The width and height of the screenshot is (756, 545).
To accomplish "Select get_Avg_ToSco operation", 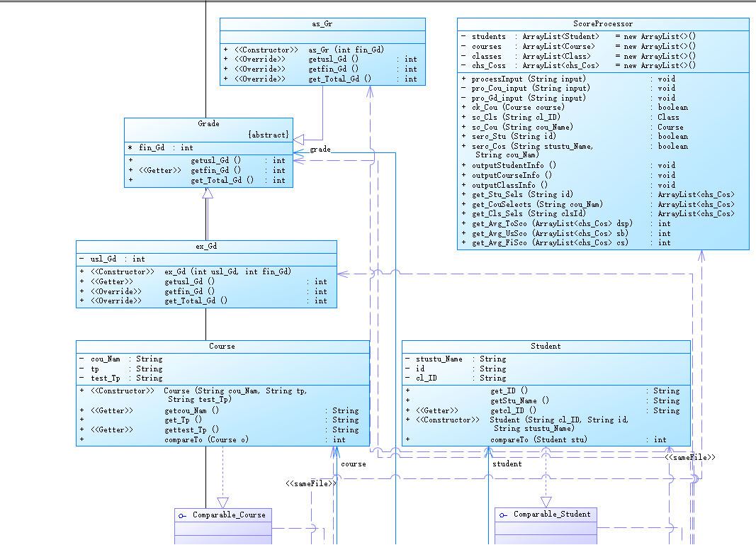I will tap(566, 224).
